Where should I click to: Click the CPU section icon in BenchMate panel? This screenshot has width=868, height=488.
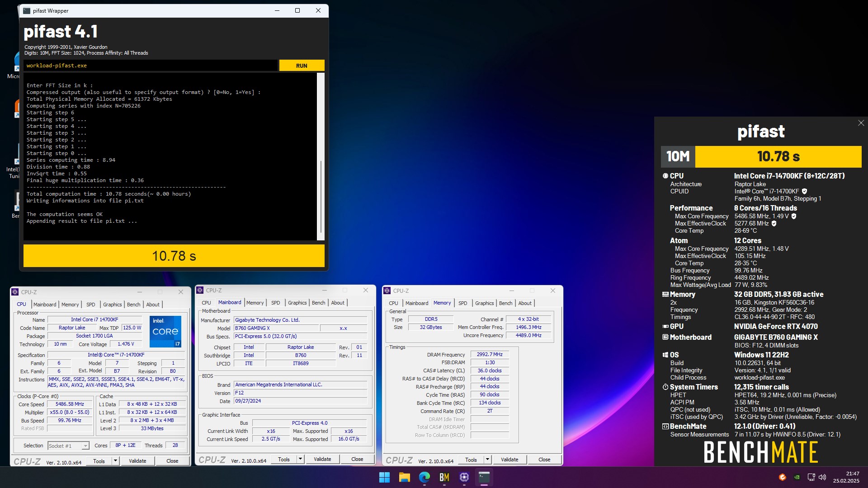pyautogui.click(x=665, y=176)
